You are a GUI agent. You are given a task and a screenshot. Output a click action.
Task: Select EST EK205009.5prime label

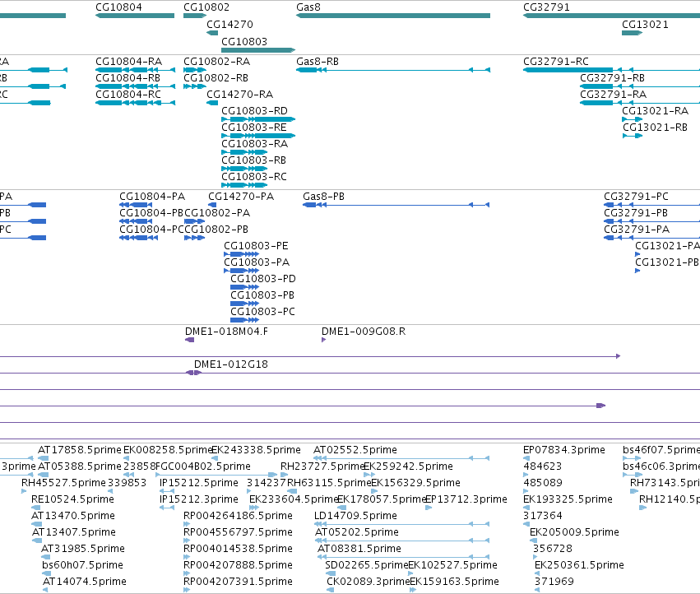pyautogui.click(x=574, y=532)
